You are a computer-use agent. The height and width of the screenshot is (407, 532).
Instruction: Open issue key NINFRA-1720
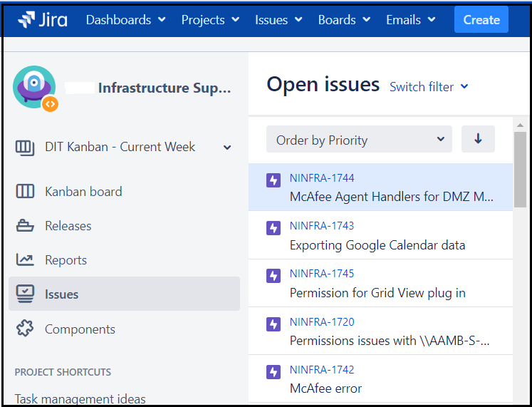tap(322, 321)
